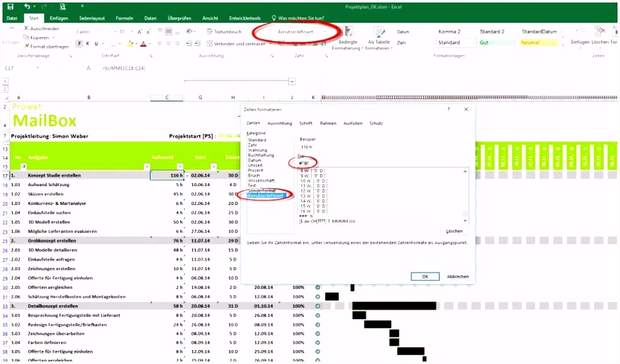Select Sonderformat in the Kategorie list
The height and width of the screenshot is (364, 620).
261,191
